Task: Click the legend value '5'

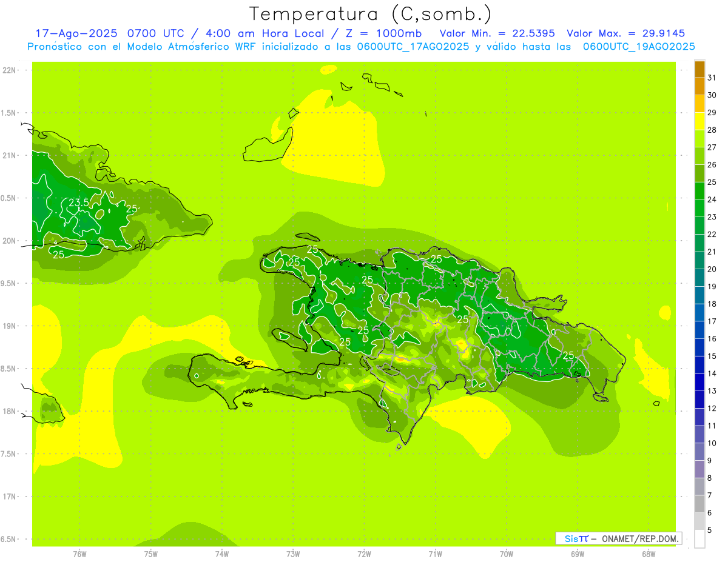Action: pyautogui.click(x=710, y=530)
